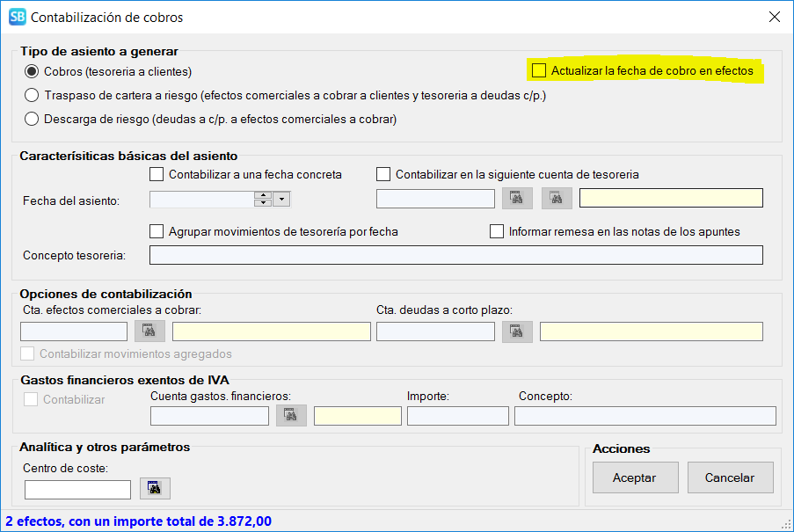
Task: Click the Importe field in Gastos financieros
Action: (457, 416)
